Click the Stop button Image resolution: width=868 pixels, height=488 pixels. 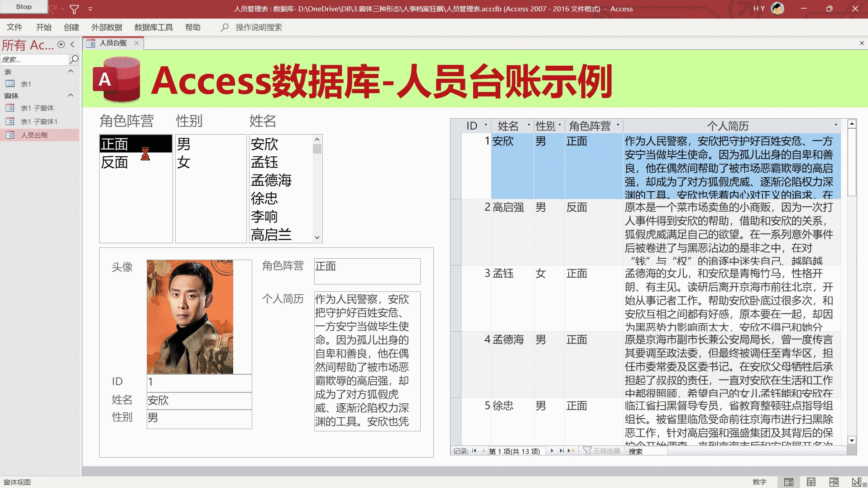24,7
